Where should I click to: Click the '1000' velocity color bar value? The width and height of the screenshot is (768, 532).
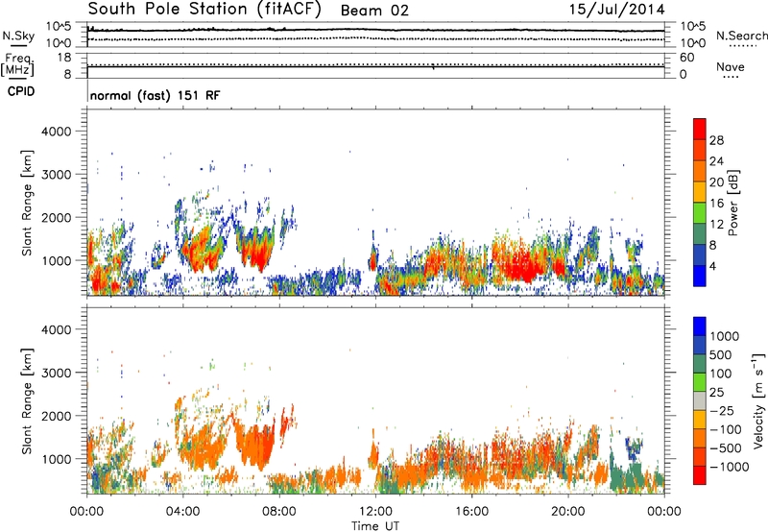tap(724, 336)
